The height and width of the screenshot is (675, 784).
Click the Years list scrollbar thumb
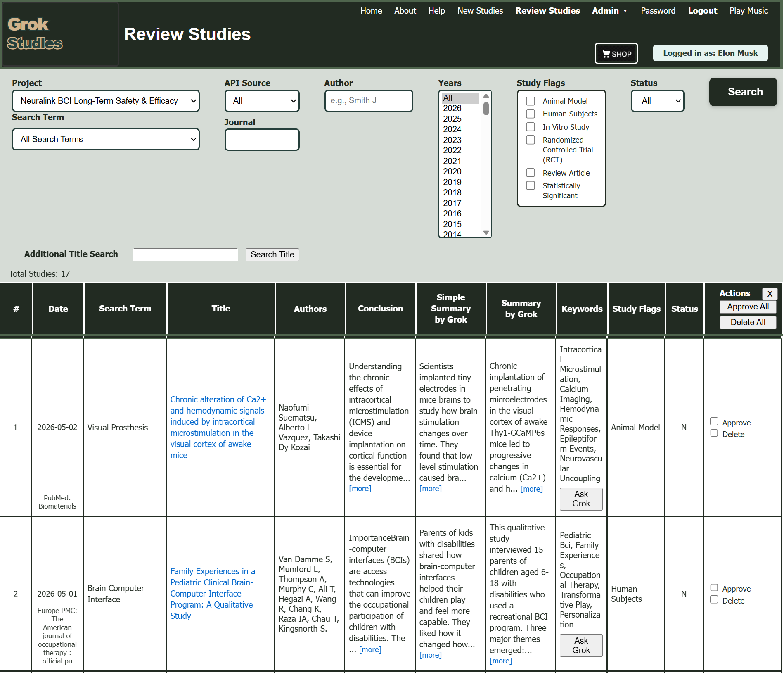pos(486,109)
